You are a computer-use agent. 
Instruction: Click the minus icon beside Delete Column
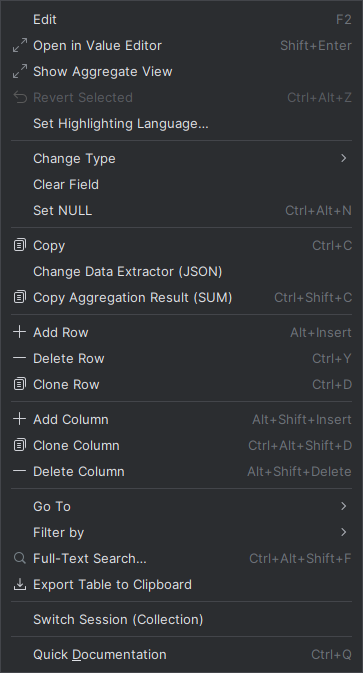[x=20, y=471]
